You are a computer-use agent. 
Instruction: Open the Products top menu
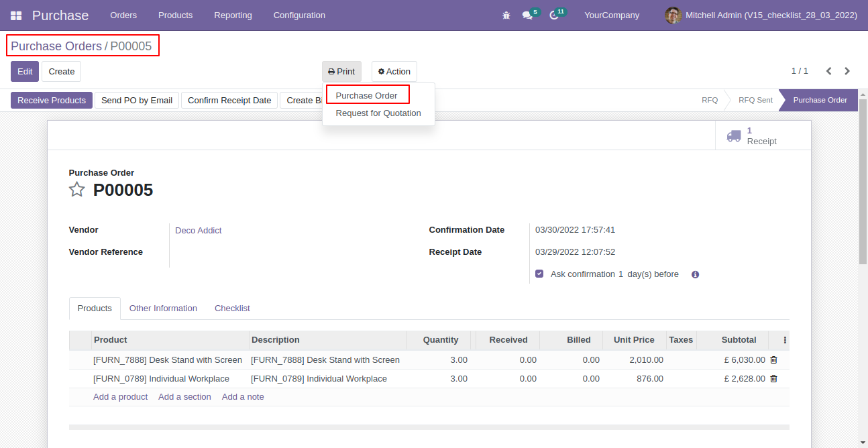pyautogui.click(x=175, y=15)
